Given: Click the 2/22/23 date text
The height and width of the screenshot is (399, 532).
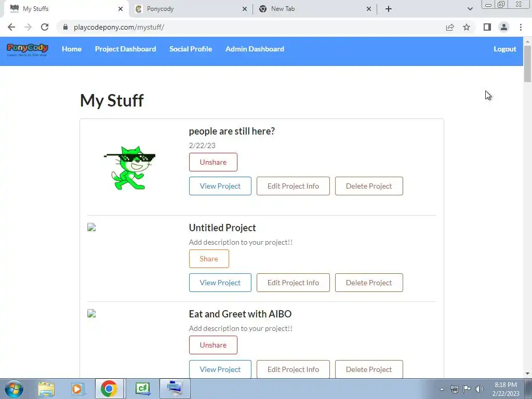Looking at the screenshot, I should pos(202,145).
